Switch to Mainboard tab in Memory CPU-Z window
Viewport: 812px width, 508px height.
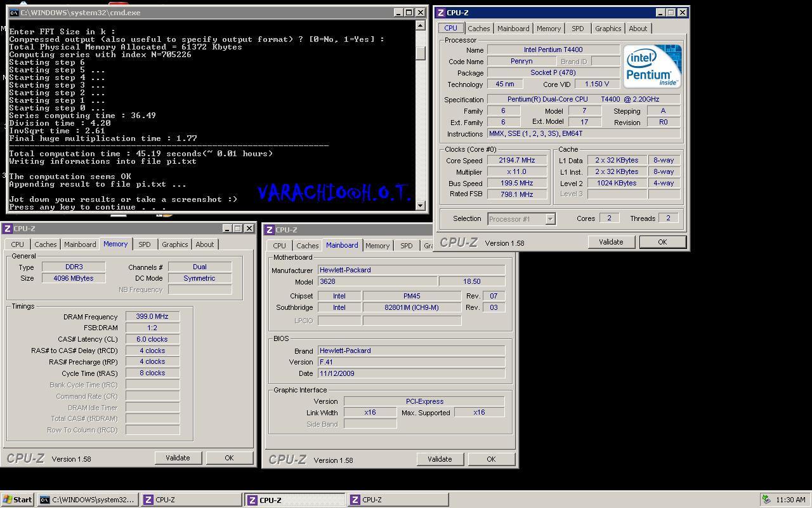click(80, 244)
